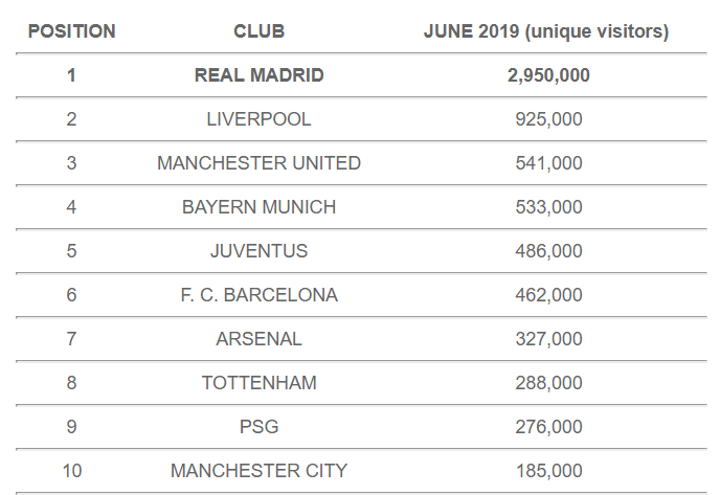This screenshot has height=495, width=720.
Task: Select the TOTTENHAM club cell
Action: (259, 383)
